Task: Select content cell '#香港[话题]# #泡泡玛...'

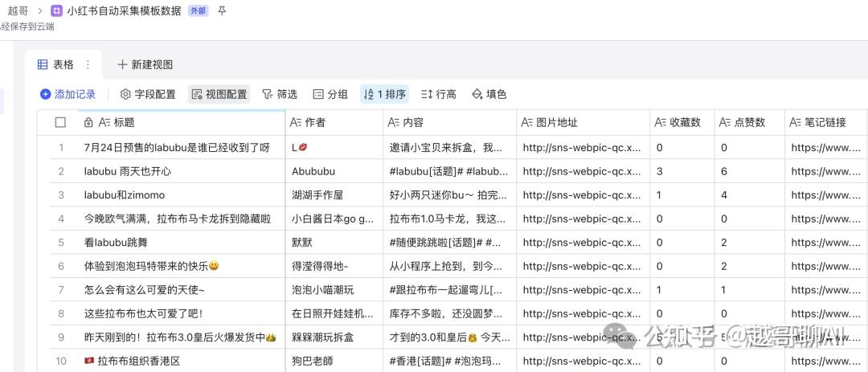Action: click(450, 361)
